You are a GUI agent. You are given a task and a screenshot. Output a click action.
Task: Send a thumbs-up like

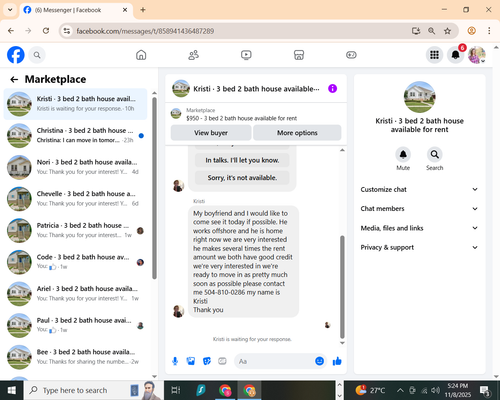pyautogui.click(x=337, y=361)
